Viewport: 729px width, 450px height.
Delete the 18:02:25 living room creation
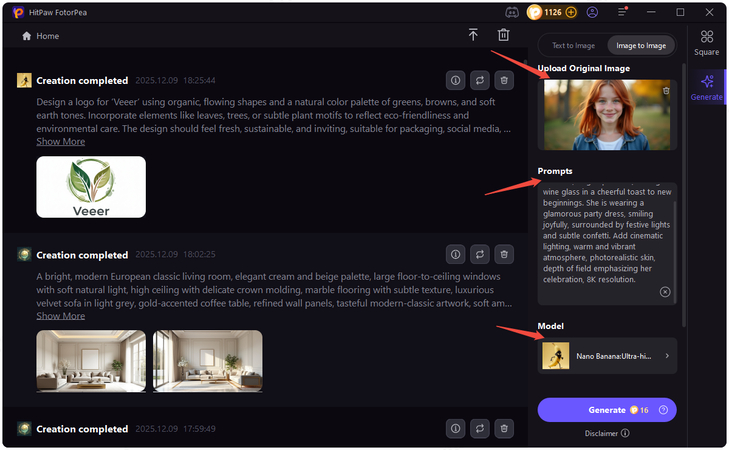pyautogui.click(x=504, y=254)
